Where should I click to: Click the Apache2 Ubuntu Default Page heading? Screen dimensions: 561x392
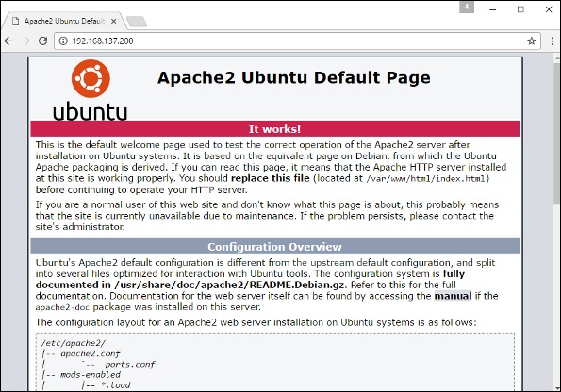[x=294, y=77]
